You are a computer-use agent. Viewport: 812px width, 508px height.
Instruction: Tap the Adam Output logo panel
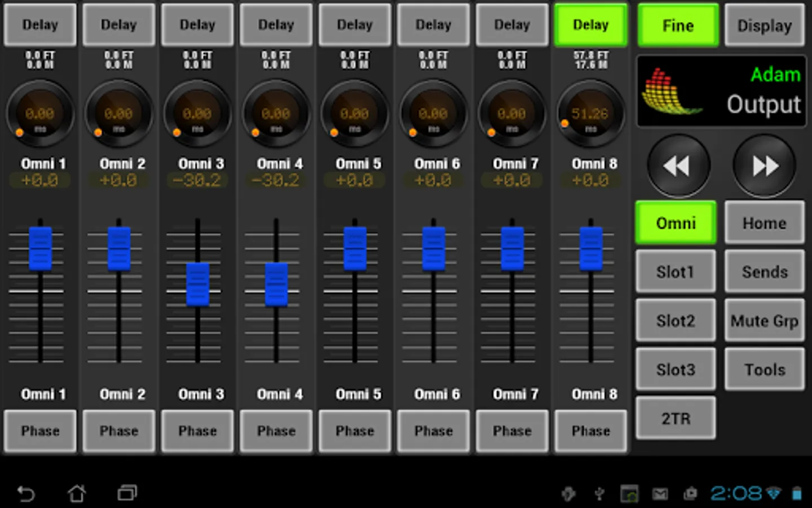pyautogui.click(x=721, y=91)
